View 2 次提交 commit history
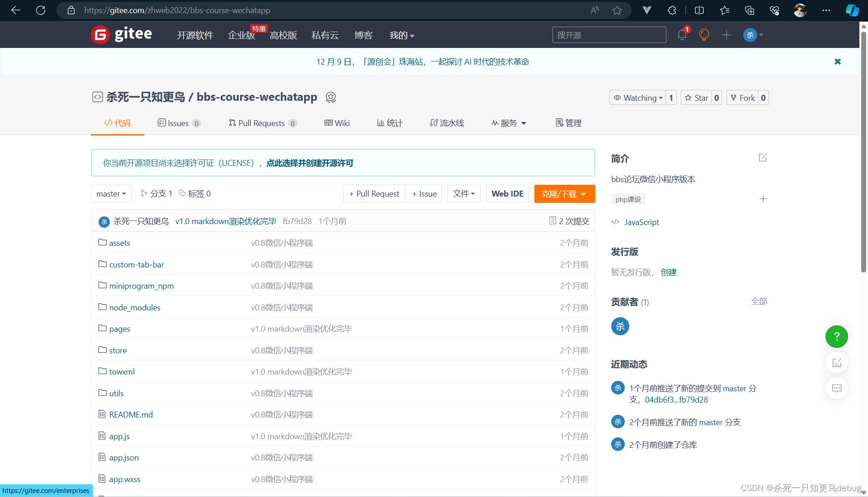The image size is (868, 497). point(569,221)
